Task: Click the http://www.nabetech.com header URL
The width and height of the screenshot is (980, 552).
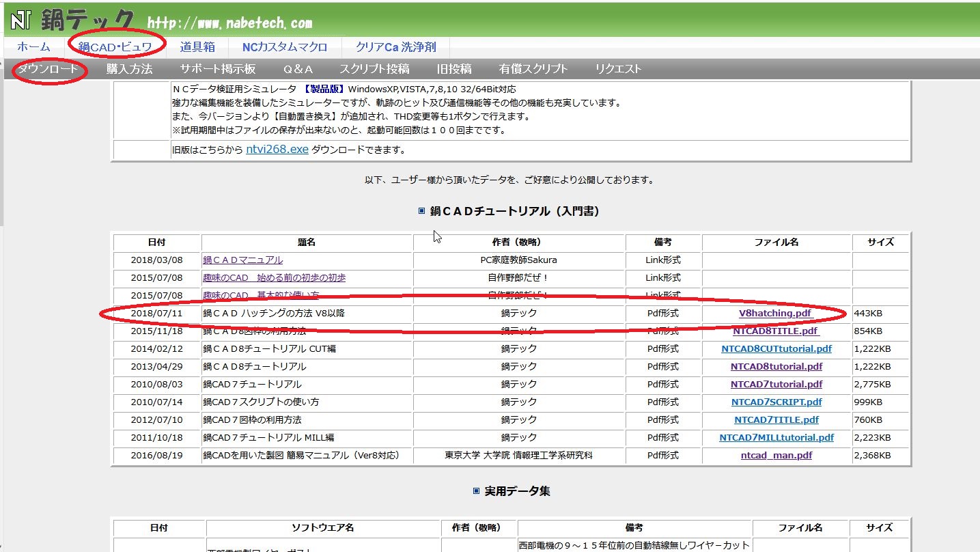Action: click(x=229, y=23)
